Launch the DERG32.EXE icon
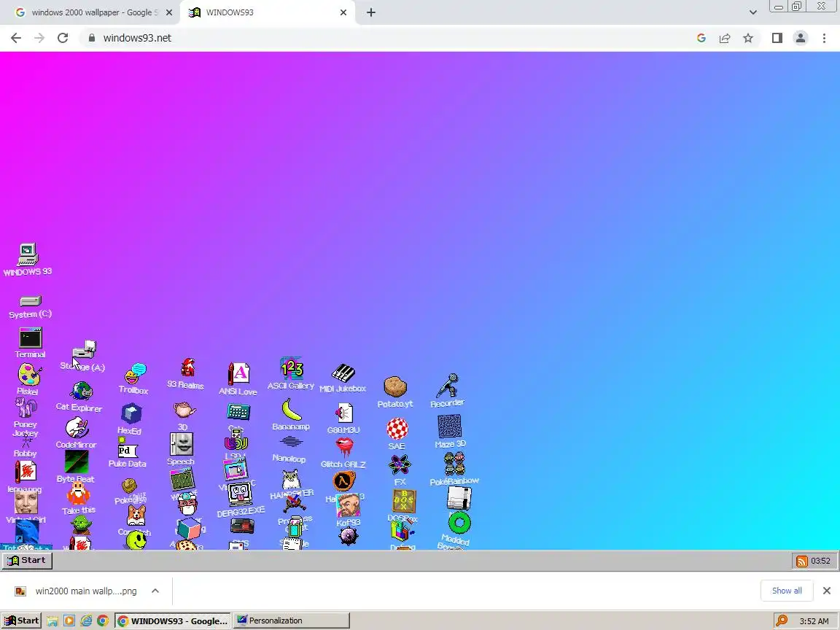This screenshot has height=630, width=840. (x=239, y=494)
